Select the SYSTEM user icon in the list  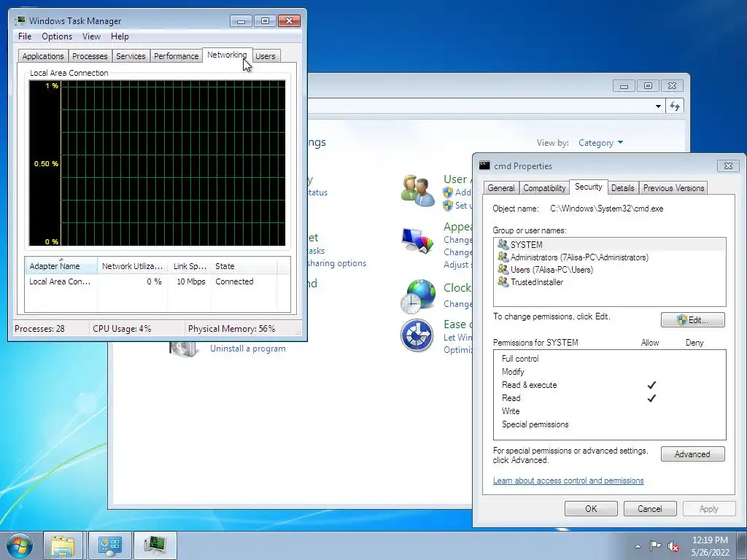[503, 245]
